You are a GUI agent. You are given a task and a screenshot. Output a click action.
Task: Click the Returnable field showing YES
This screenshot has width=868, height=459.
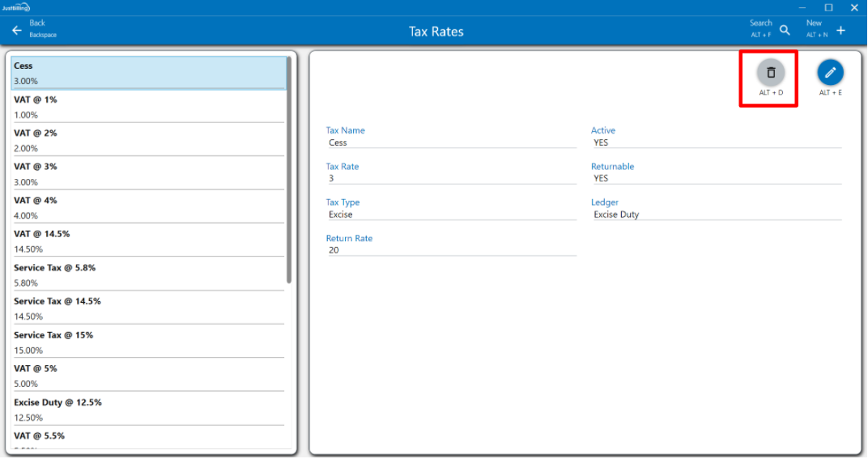[x=716, y=178]
